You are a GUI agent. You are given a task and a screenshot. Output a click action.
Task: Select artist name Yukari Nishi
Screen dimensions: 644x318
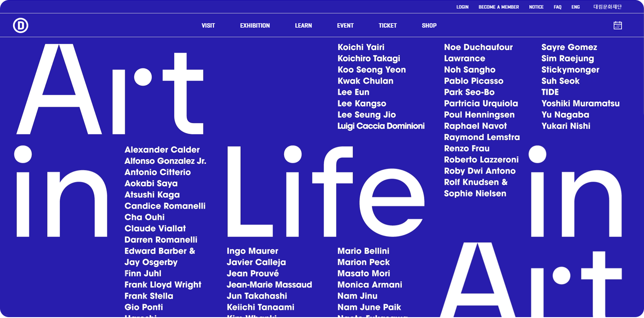(566, 126)
